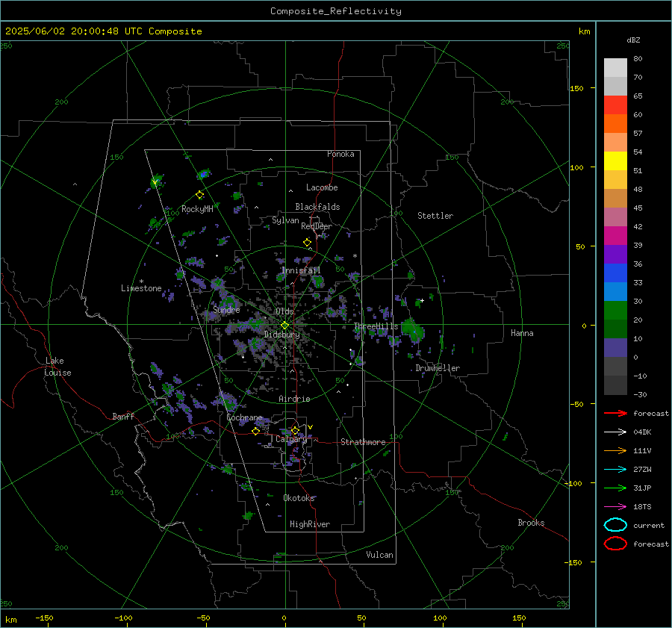This screenshot has height=628, width=672.
Task: Click the white 04DK arrow symbol
Action: [615, 432]
